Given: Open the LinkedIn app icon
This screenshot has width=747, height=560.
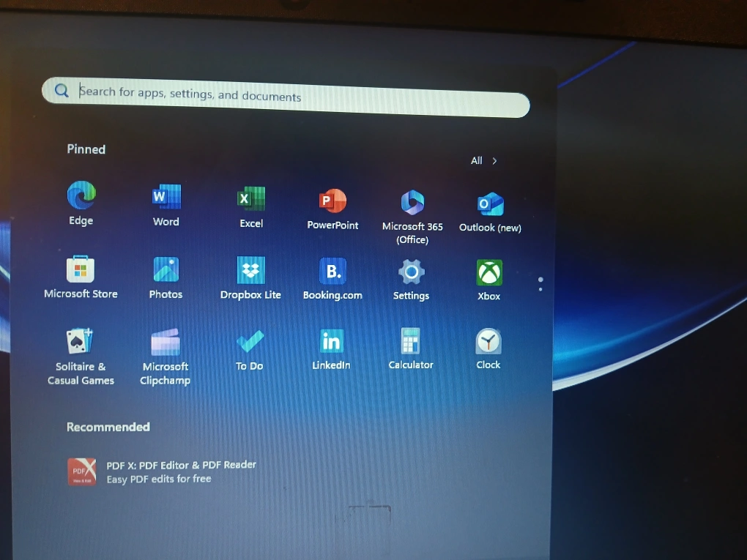Looking at the screenshot, I should [331, 341].
